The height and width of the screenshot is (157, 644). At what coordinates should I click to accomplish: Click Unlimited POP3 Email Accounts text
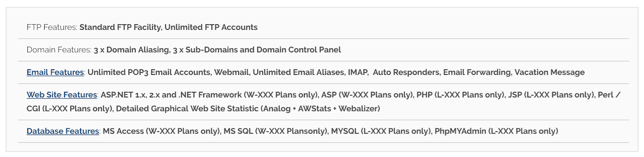pos(149,72)
